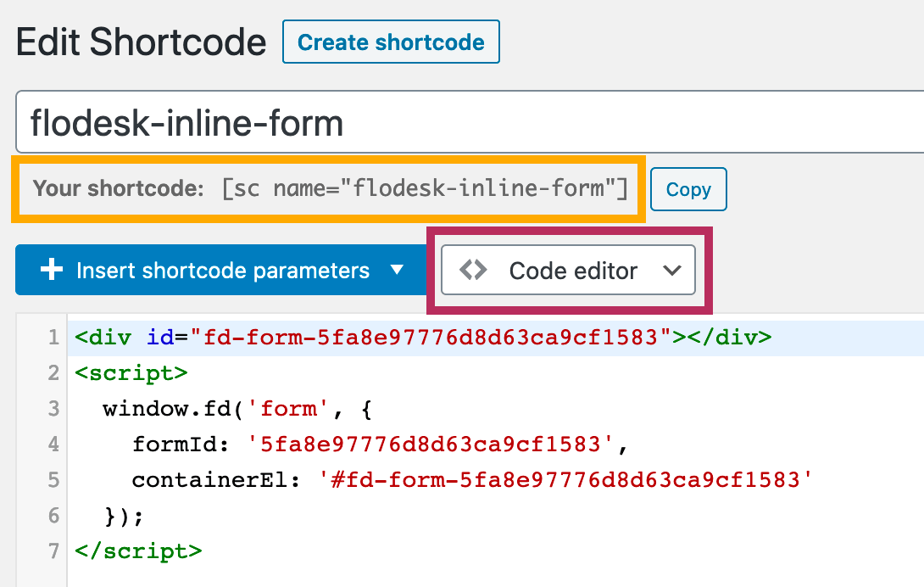This screenshot has width=924, height=587.
Task: Expand the Code editor chevron dropdown
Action: point(672,271)
